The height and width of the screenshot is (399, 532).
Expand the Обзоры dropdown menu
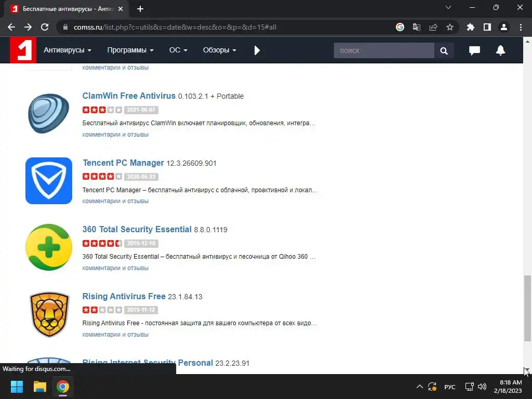tap(220, 50)
